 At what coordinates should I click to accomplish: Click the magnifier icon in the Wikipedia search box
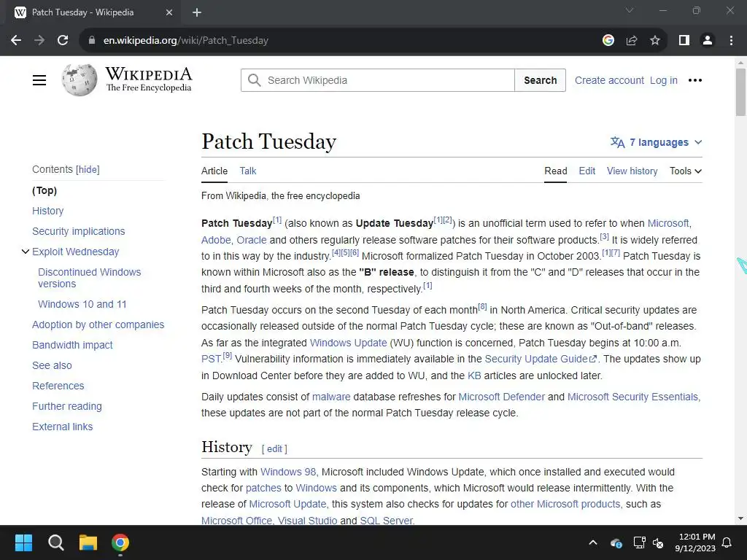255,80
